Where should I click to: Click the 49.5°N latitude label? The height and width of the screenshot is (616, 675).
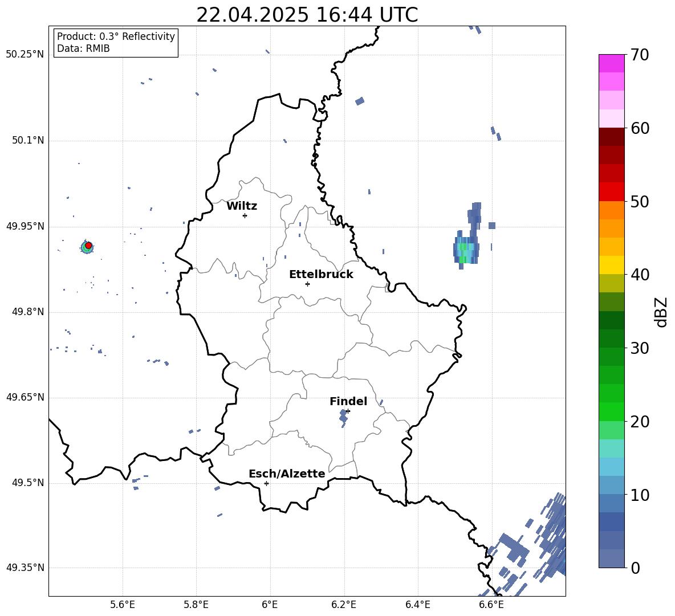pos(27,483)
